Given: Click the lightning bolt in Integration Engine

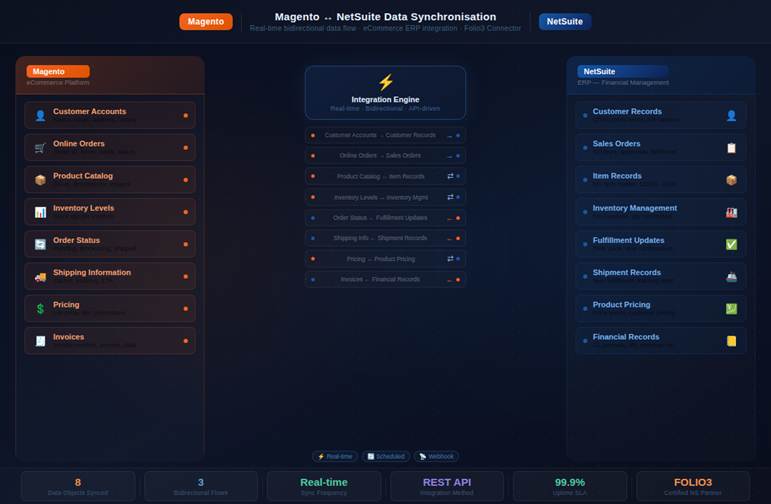Looking at the screenshot, I should [x=386, y=82].
